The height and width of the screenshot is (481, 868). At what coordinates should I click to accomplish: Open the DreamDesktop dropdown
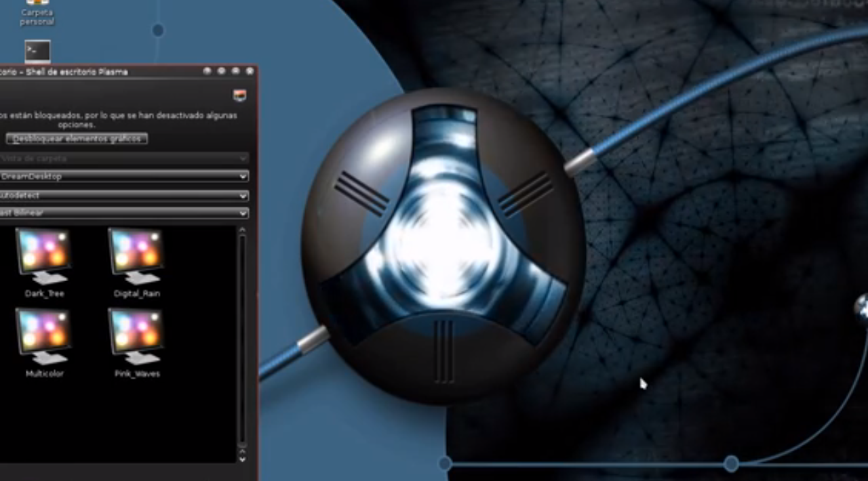tap(123, 176)
